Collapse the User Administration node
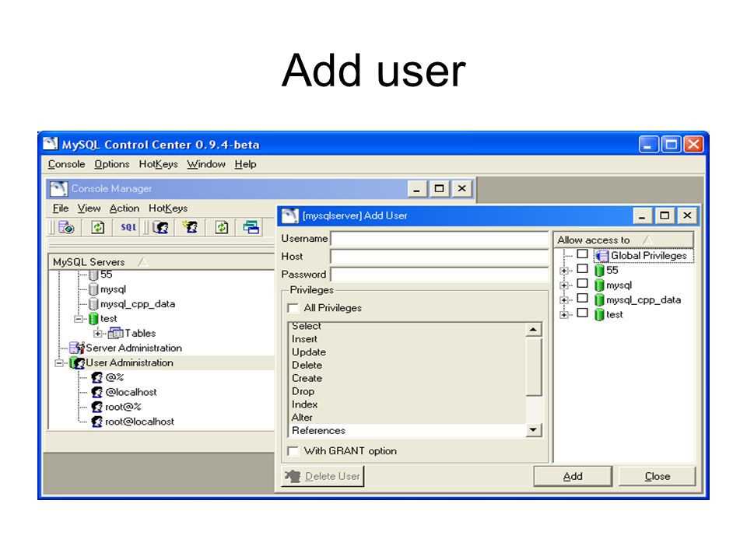 tap(58, 363)
